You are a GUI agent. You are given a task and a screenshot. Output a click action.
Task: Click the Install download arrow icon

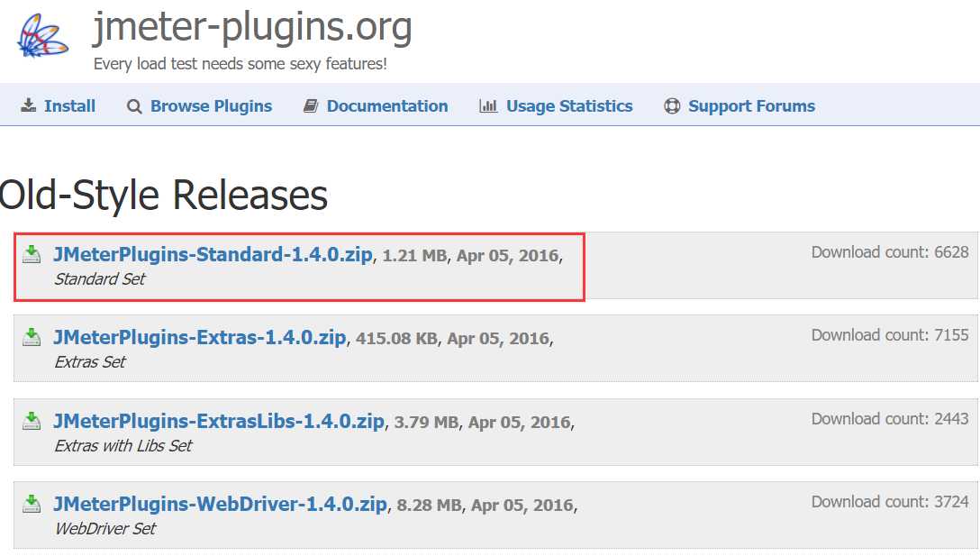(x=28, y=105)
